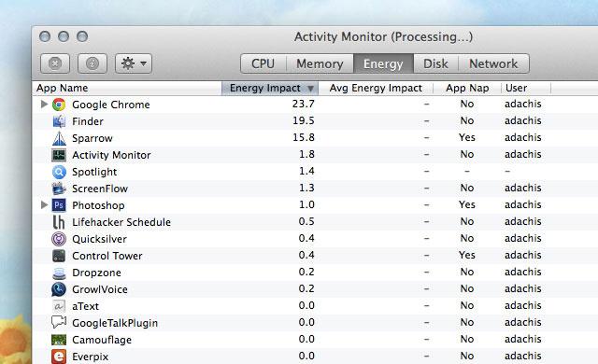The height and width of the screenshot is (364, 598).
Task: Select the Finder process name
Action: coord(88,121)
